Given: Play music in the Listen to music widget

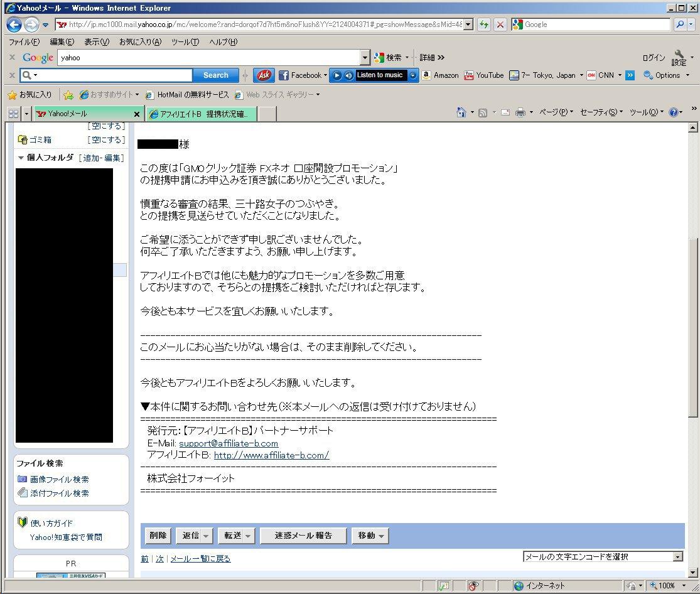Looking at the screenshot, I should [338, 75].
